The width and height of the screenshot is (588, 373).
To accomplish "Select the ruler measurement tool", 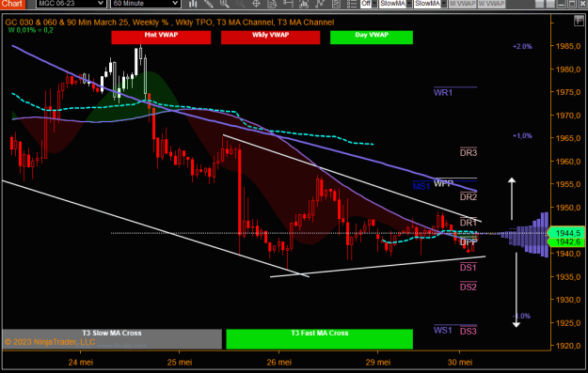I will pos(288,4).
